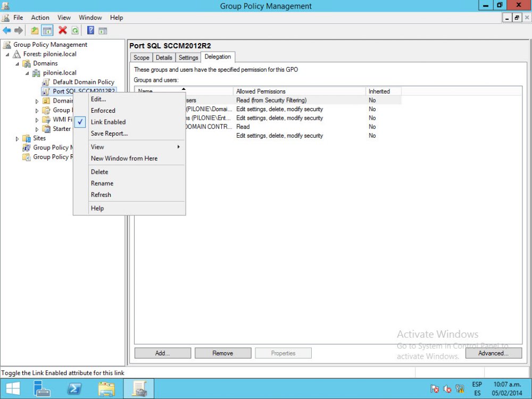Expand the Sites tree node
This screenshot has width=532, height=399.
point(17,138)
